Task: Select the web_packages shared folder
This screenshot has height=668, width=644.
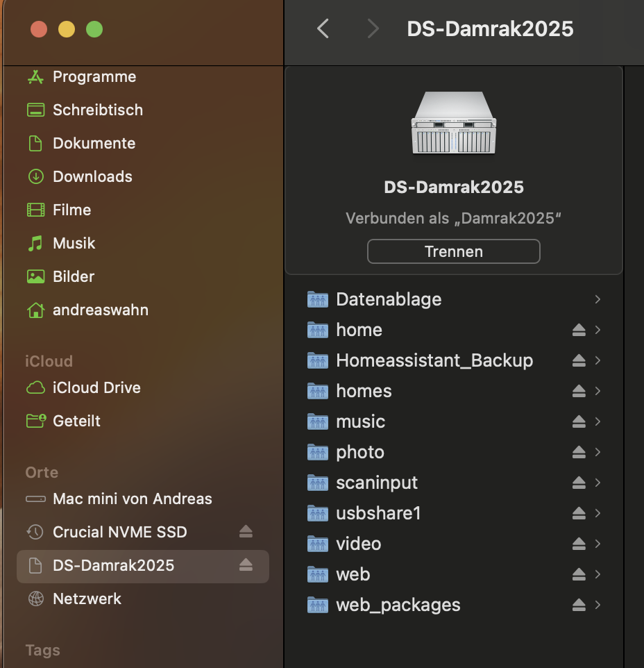Action: pos(454,605)
